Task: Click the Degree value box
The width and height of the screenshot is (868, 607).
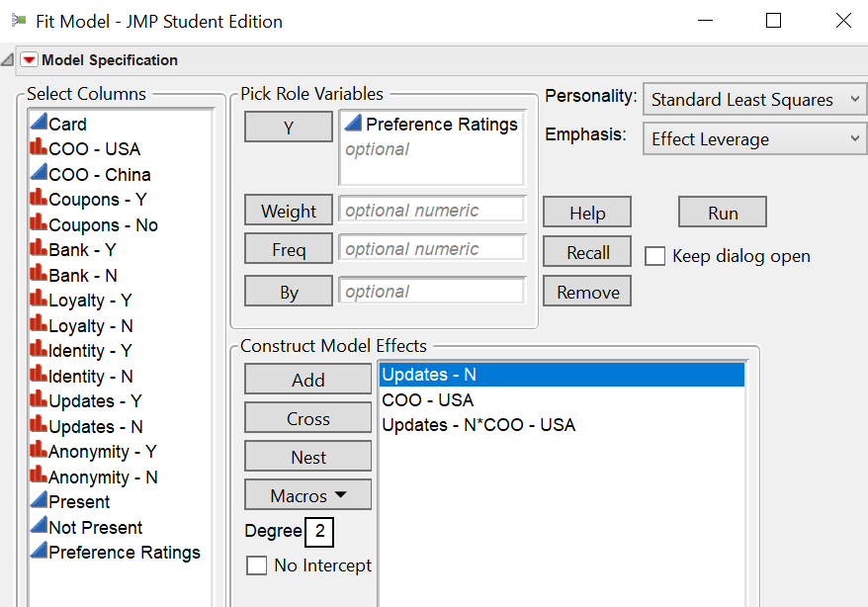Action: pyautogui.click(x=319, y=532)
